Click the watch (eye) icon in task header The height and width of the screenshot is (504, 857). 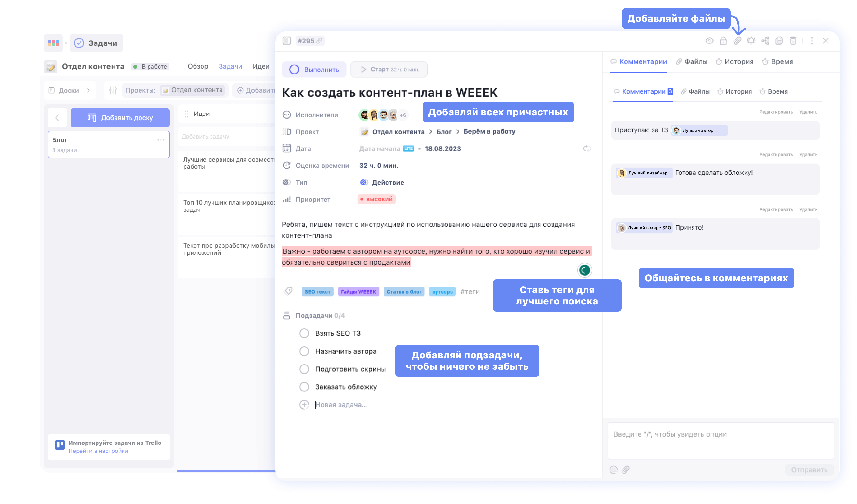tap(709, 41)
